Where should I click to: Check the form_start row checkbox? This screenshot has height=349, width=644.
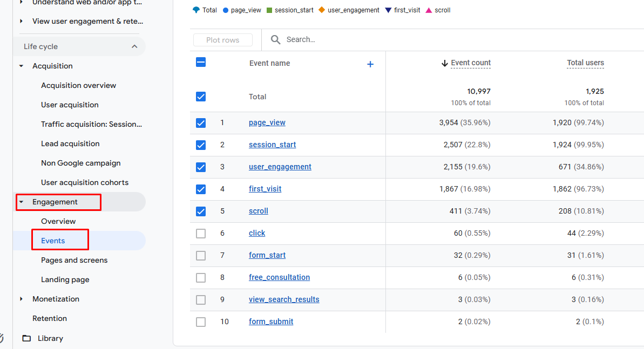(201, 255)
